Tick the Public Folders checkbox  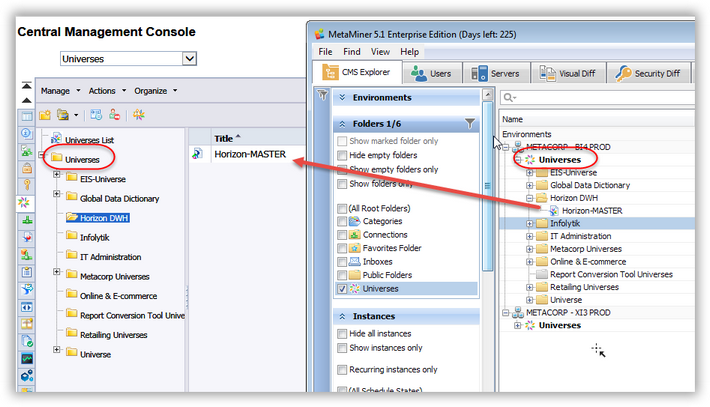(x=342, y=275)
